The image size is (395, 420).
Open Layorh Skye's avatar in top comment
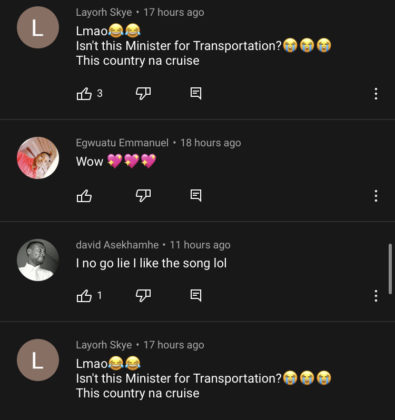point(38,27)
